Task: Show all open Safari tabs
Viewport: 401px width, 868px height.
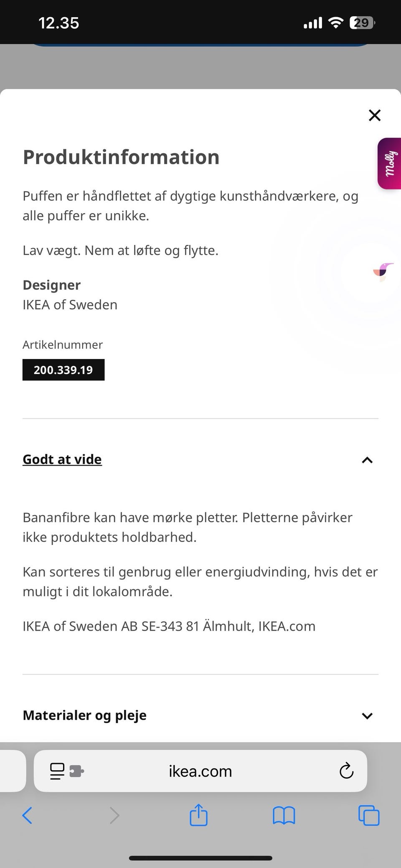Action: 369,815
